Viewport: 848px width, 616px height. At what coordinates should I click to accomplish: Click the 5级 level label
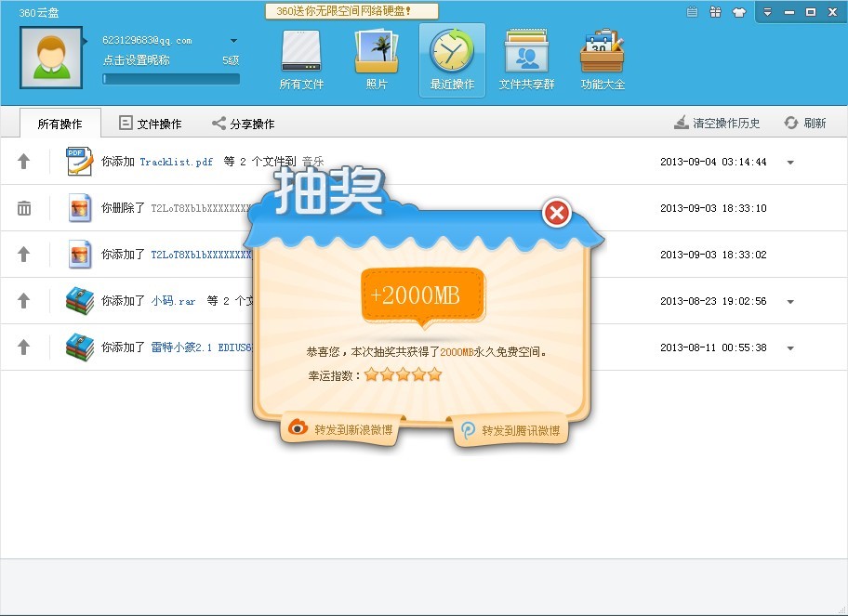[231, 60]
